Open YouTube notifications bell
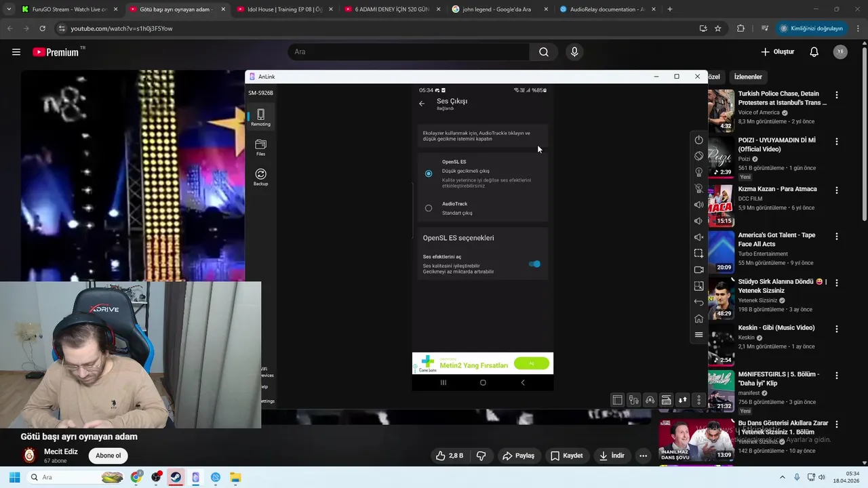This screenshot has height=488, width=868. [x=814, y=52]
